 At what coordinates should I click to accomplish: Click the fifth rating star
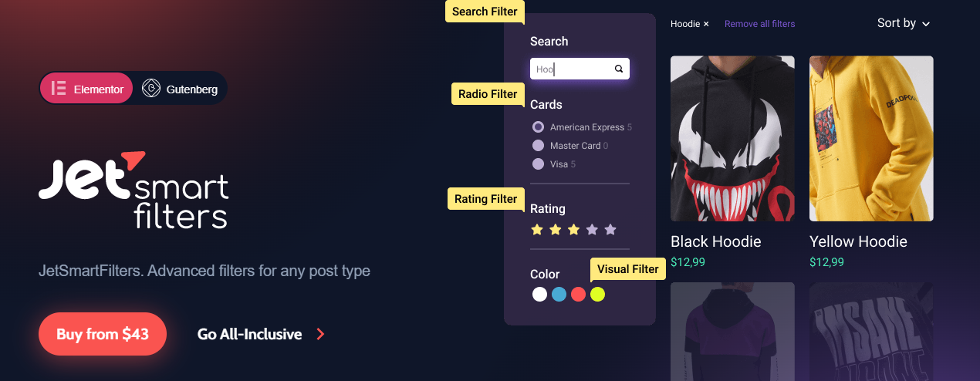coord(611,230)
